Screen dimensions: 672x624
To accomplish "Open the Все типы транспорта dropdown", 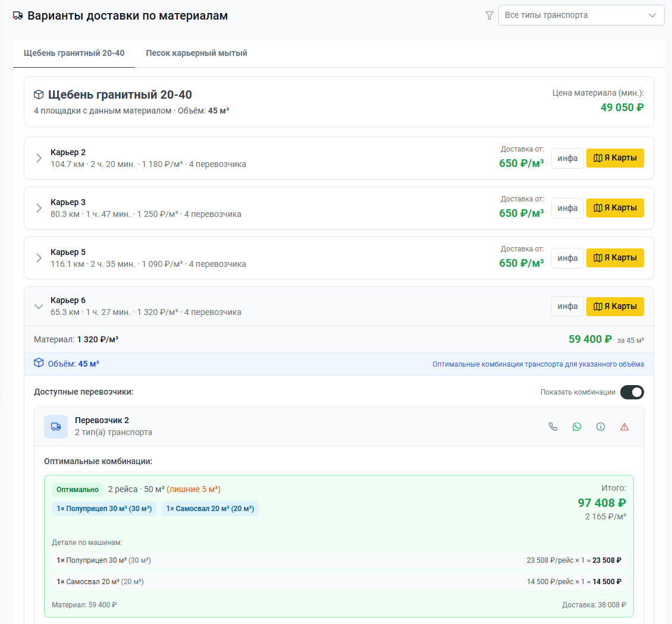I will [581, 15].
